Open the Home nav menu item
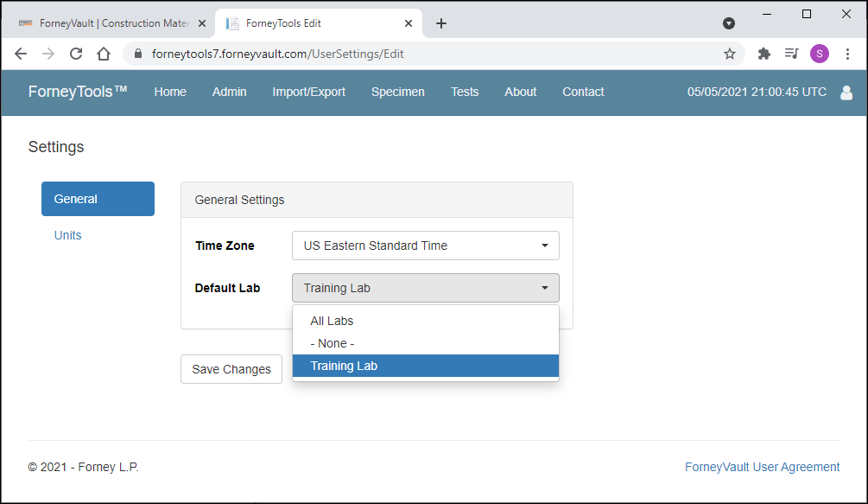Image resolution: width=868 pixels, height=504 pixels. 170,92
